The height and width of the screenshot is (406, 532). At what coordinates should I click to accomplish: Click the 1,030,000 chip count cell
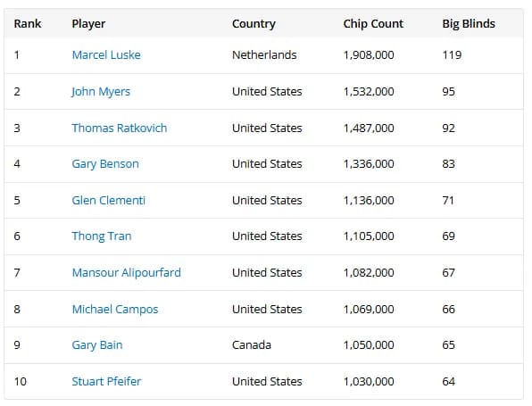pyautogui.click(x=369, y=381)
